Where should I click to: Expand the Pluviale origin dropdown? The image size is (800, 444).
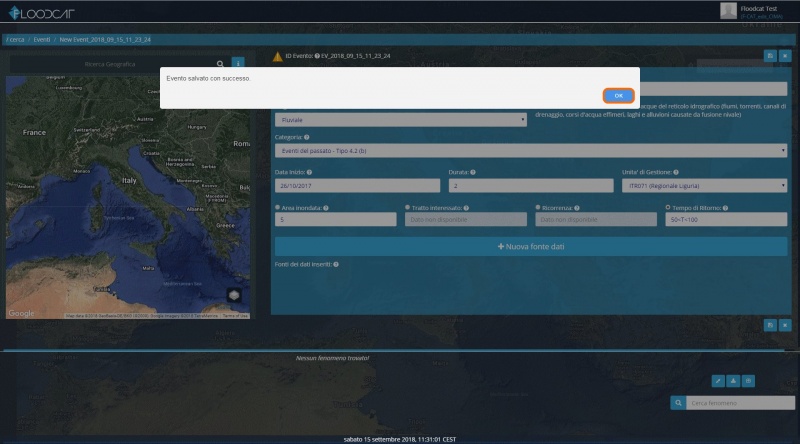tap(400, 120)
